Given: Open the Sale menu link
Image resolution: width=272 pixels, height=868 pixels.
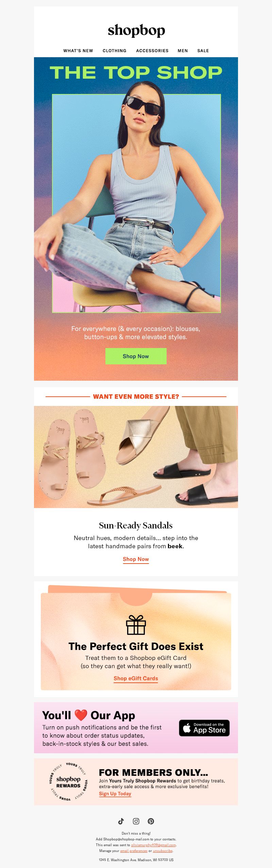Looking at the screenshot, I should pyautogui.click(x=203, y=51).
